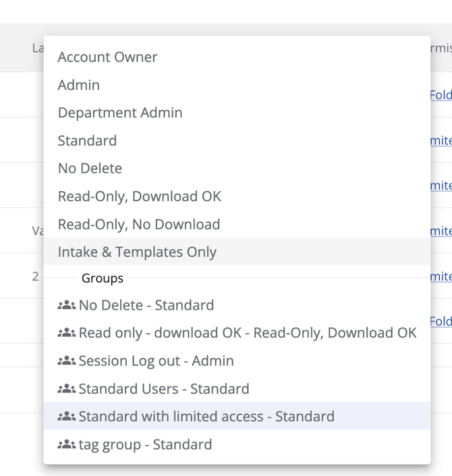Select the Account Owner role
The image size is (452, 476).
[x=107, y=57]
